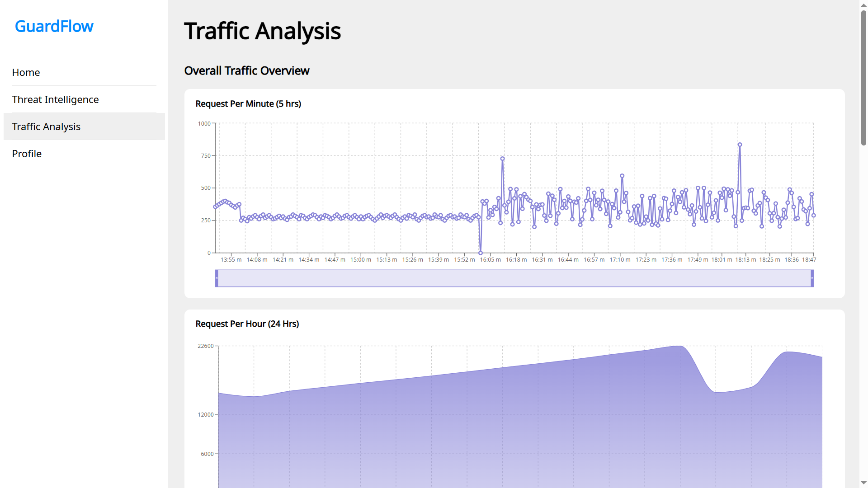868x488 pixels.
Task: Click the scrollbar up arrow
Action: click(863, 5)
